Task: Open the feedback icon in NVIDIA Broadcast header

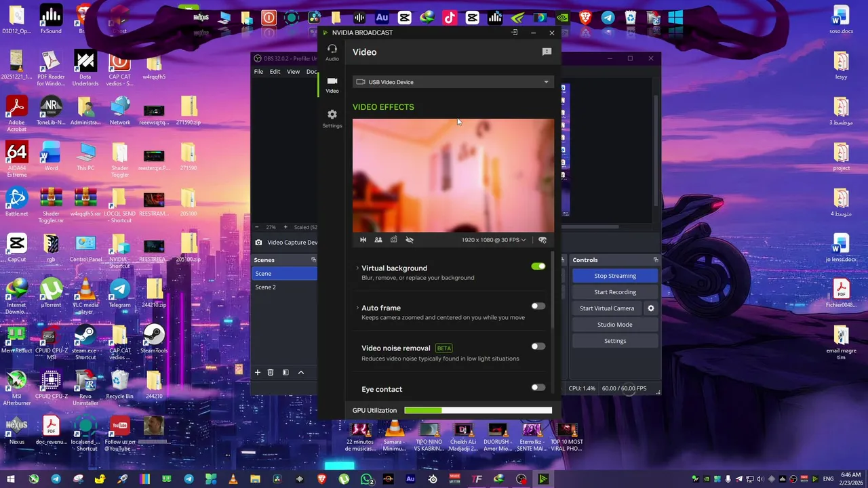Action: (547, 52)
